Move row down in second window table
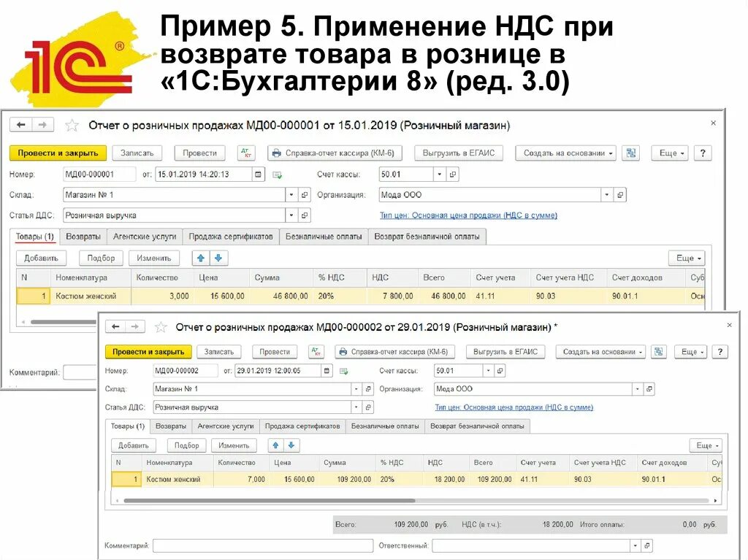The height and width of the screenshot is (560, 748). pyautogui.click(x=291, y=445)
